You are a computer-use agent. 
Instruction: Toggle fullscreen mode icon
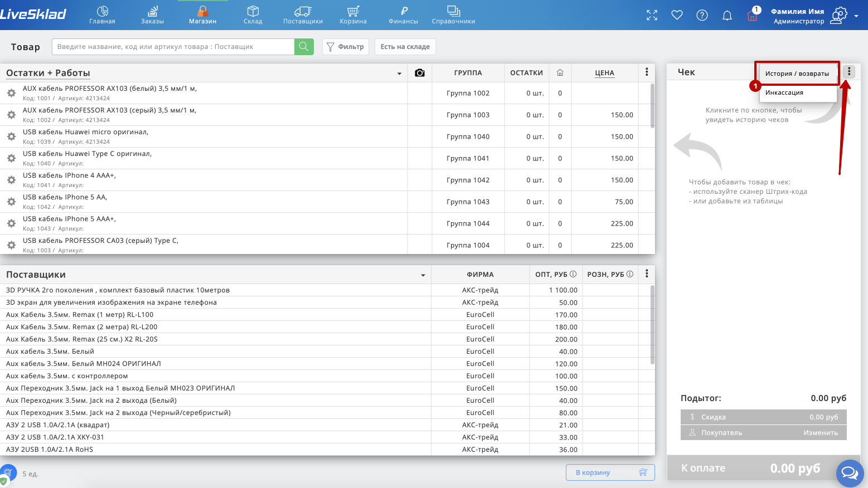click(652, 15)
